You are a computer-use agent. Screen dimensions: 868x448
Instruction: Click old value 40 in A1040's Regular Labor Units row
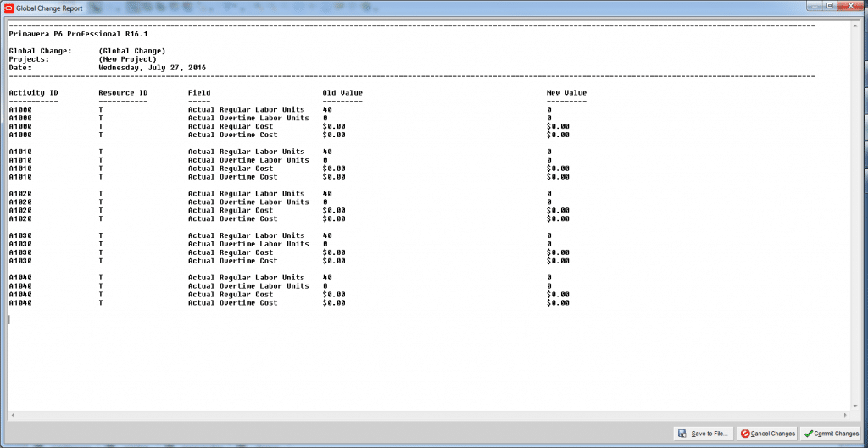click(x=327, y=278)
